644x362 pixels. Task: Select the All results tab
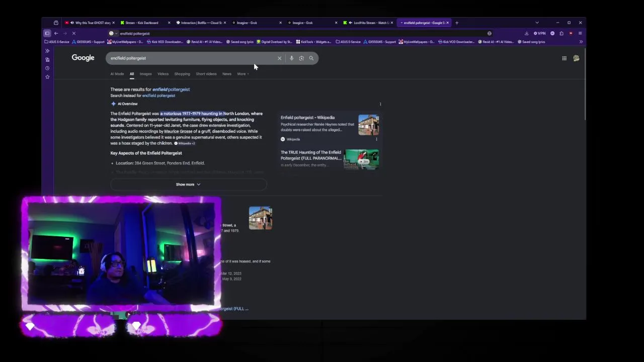[x=132, y=74]
